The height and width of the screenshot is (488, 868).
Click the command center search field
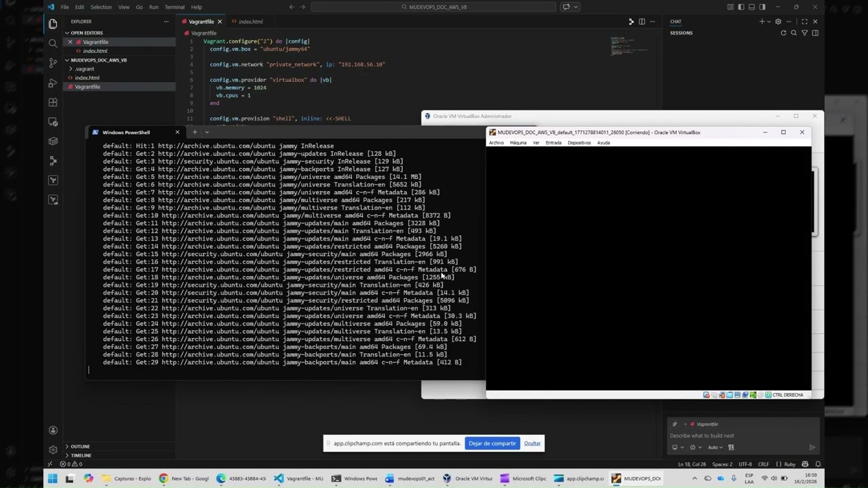tap(434, 7)
